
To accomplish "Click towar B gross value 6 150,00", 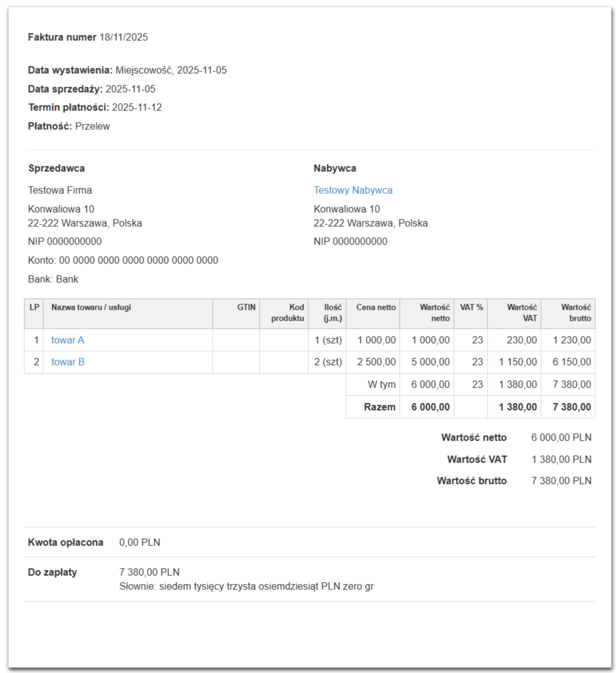I will click(x=572, y=362).
